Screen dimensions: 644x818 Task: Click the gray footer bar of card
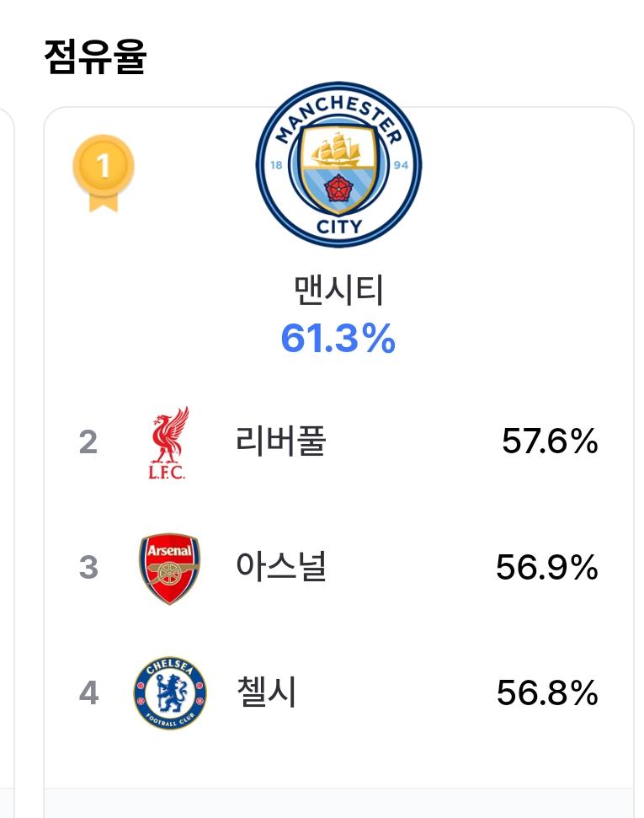coord(339,804)
